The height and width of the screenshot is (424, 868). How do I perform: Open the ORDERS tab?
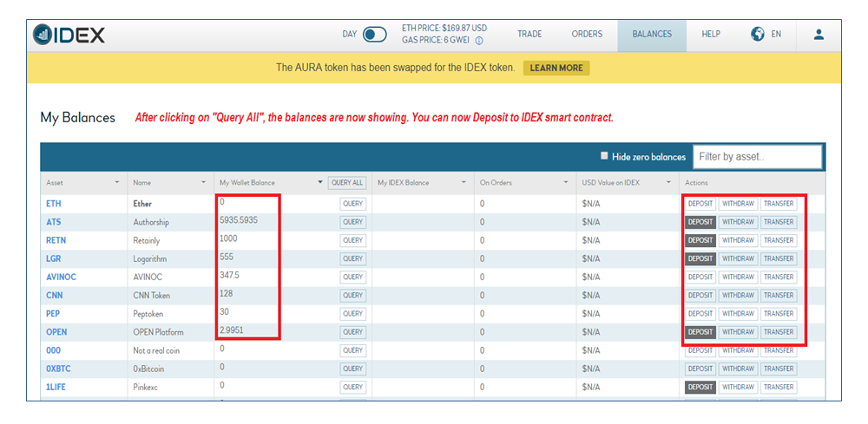(x=587, y=35)
